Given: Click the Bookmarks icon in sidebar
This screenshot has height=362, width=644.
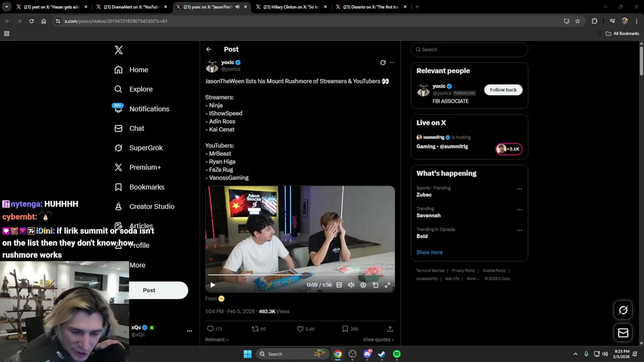Looking at the screenshot, I should pyautogui.click(x=118, y=187).
